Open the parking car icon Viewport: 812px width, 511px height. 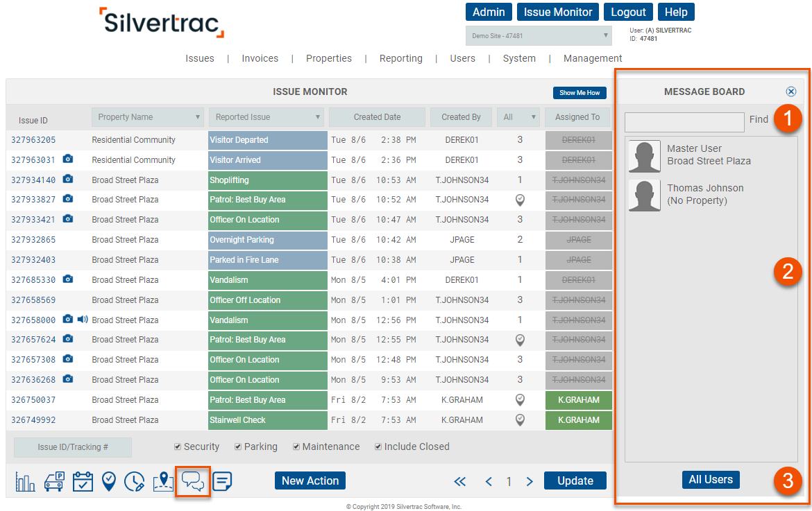pyautogui.click(x=54, y=481)
